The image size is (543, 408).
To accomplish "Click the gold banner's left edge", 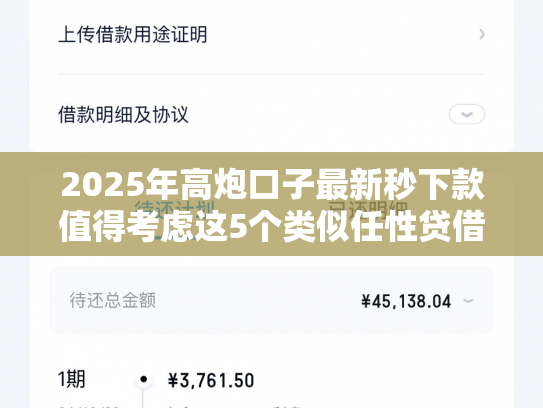I will [x=4, y=204].
